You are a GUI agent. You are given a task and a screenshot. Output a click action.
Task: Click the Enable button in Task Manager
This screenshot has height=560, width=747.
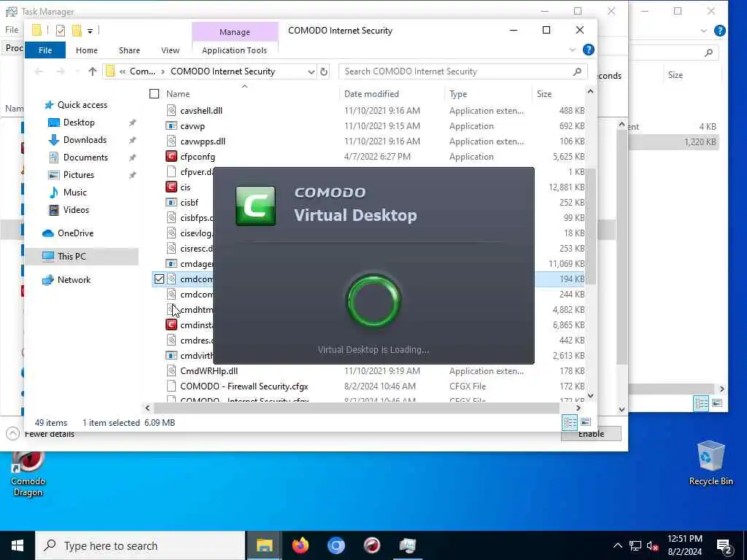tap(591, 434)
